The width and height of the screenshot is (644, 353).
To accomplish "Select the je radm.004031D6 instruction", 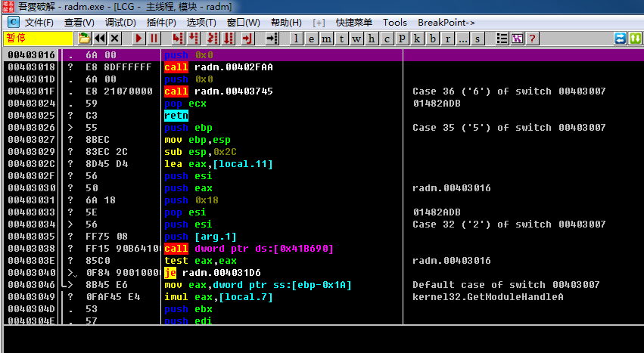I will (213, 273).
